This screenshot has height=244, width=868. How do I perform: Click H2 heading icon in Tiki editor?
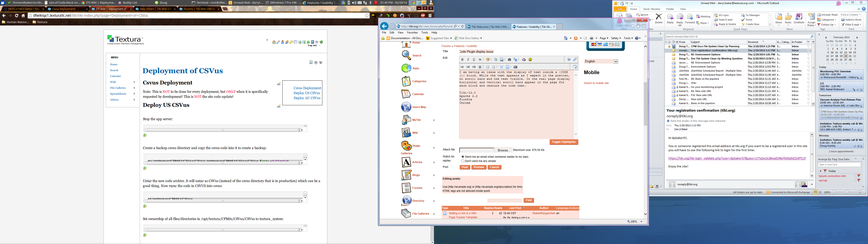(468, 67)
